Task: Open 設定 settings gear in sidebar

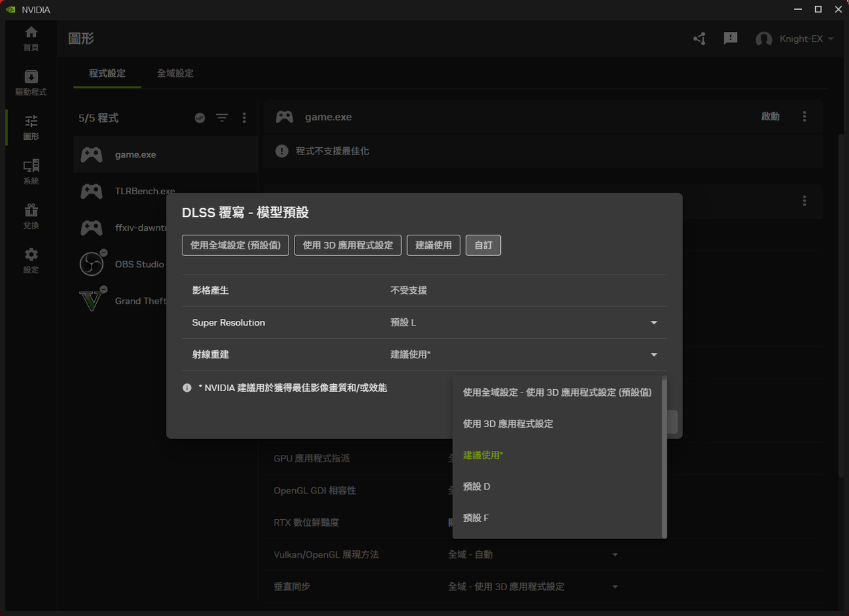Action: (x=31, y=261)
